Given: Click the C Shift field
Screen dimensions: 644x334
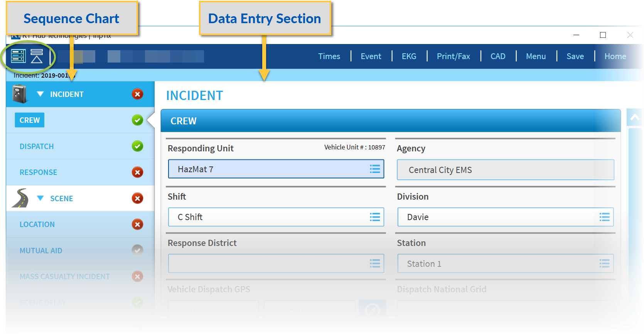Looking at the screenshot, I should point(276,217).
